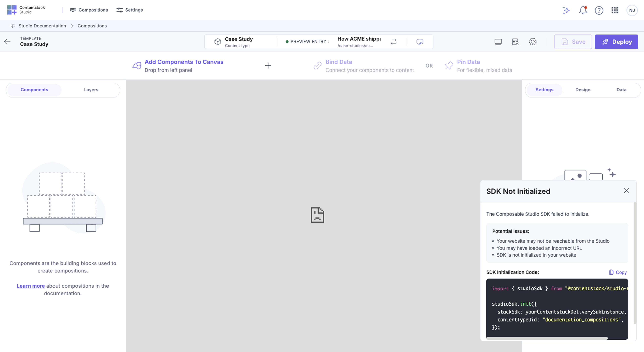Open the composition settings gear icon
644x352 pixels.
coord(532,42)
